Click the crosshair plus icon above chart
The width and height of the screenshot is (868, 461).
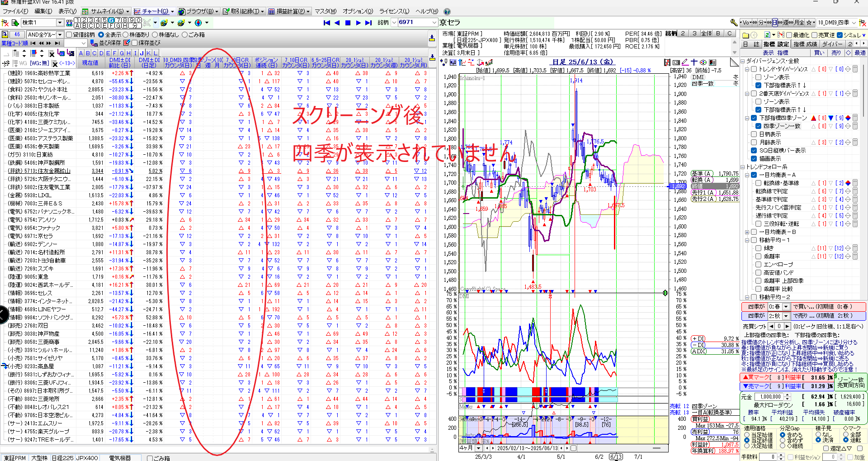click(694, 62)
